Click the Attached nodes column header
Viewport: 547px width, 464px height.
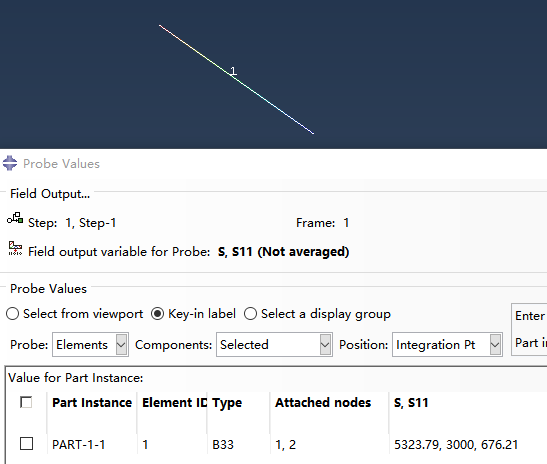point(323,403)
